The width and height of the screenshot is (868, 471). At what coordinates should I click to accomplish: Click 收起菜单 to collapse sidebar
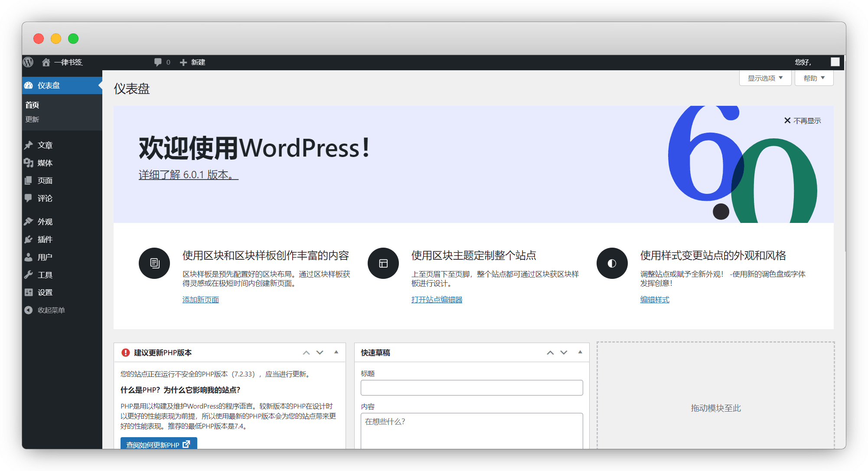pos(51,310)
